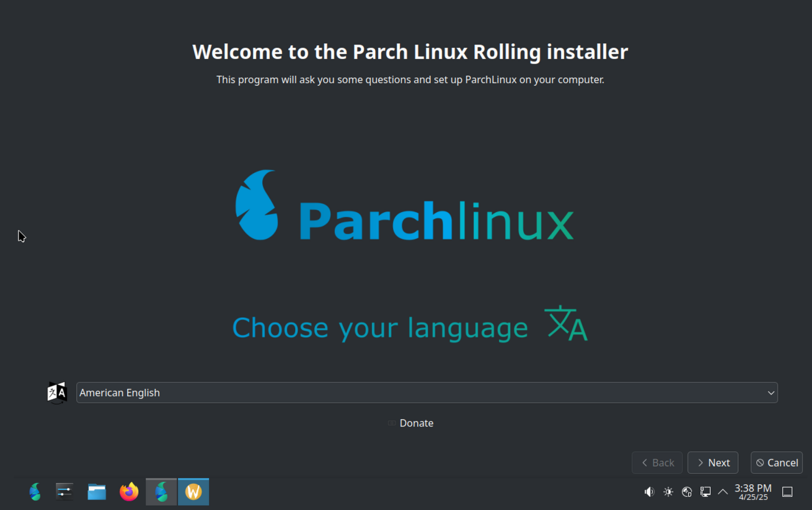Click the Next button
The height and width of the screenshot is (510, 812).
tap(712, 462)
